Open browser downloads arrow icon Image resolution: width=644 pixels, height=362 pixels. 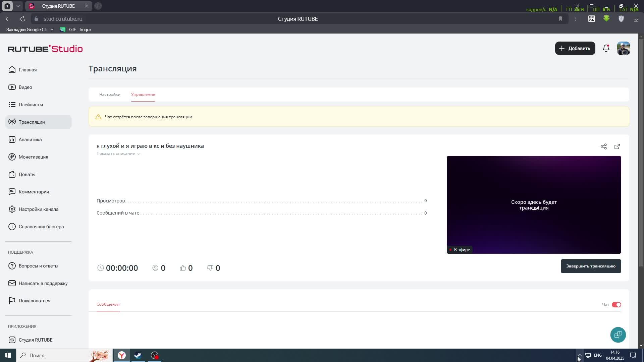[x=636, y=19]
